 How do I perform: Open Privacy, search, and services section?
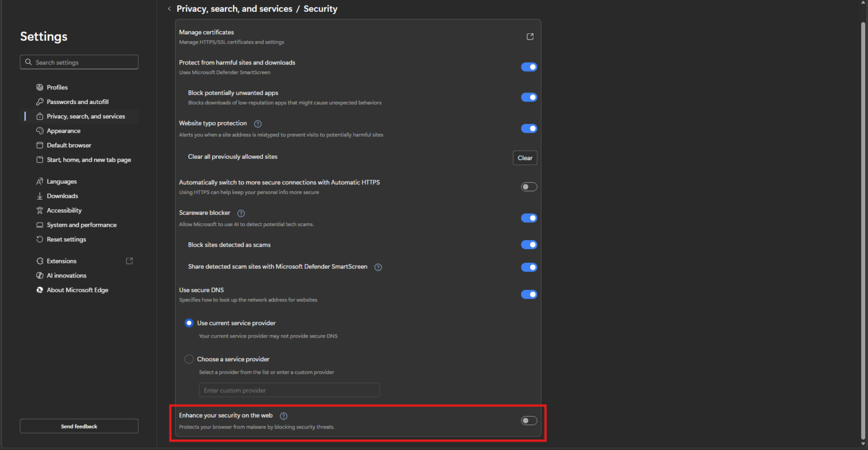coord(80,116)
